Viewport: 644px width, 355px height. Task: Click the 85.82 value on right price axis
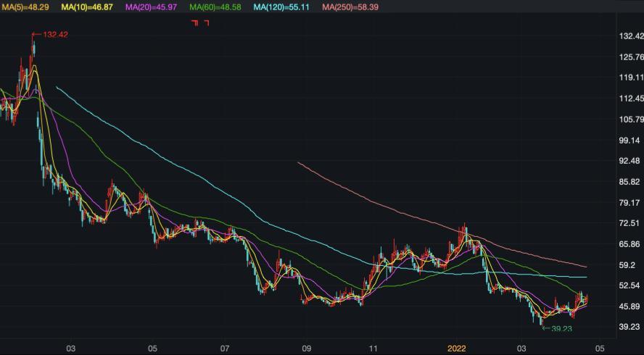tap(628, 182)
